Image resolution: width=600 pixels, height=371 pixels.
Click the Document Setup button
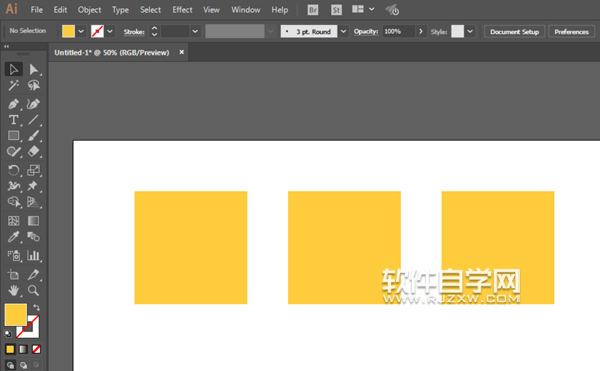coord(514,32)
